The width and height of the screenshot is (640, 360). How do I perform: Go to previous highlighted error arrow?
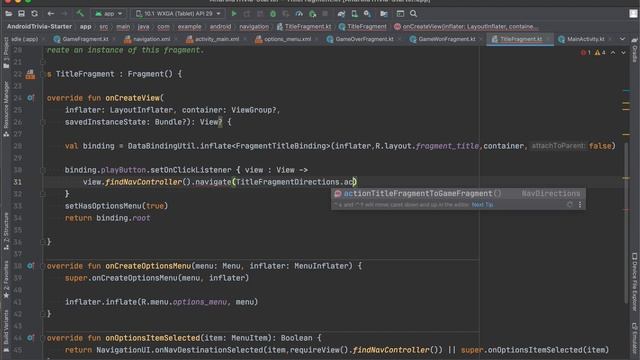tap(613, 52)
